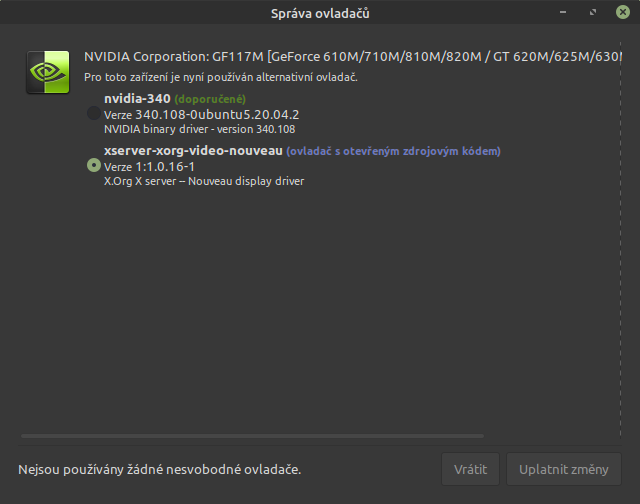
Task: Click the Verze 340.108-0ubuntu5.20.04.2 text
Action: point(201,114)
